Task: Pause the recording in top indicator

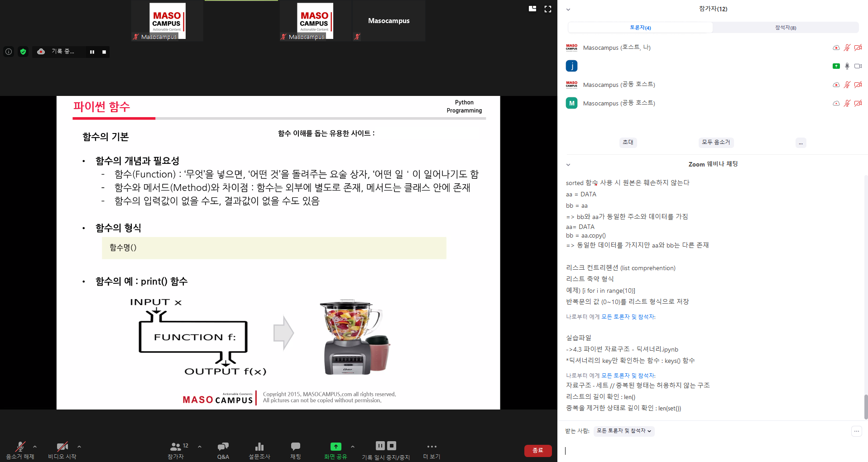Action: click(92, 52)
